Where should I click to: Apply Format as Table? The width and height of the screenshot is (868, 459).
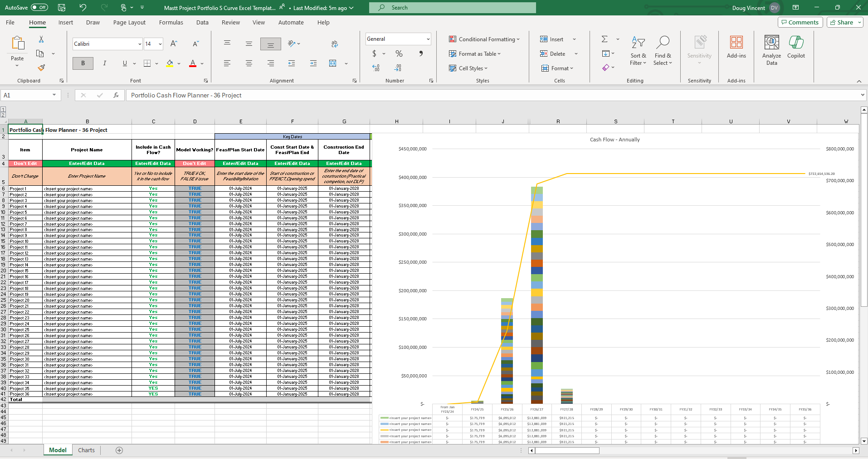coord(474,53)
